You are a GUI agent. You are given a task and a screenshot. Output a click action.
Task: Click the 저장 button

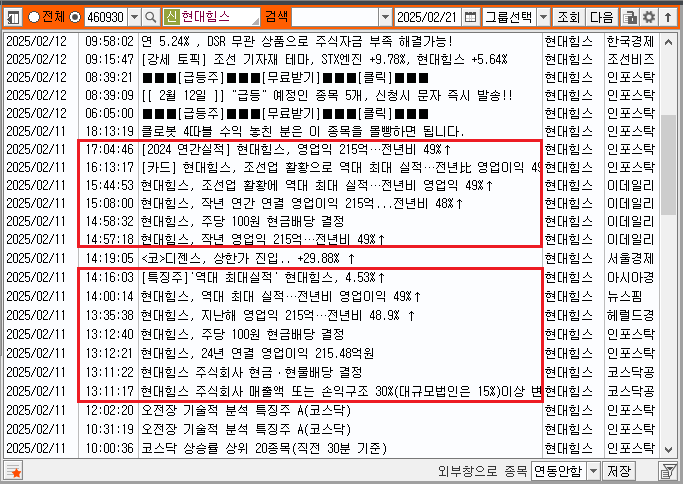(619, 471)
